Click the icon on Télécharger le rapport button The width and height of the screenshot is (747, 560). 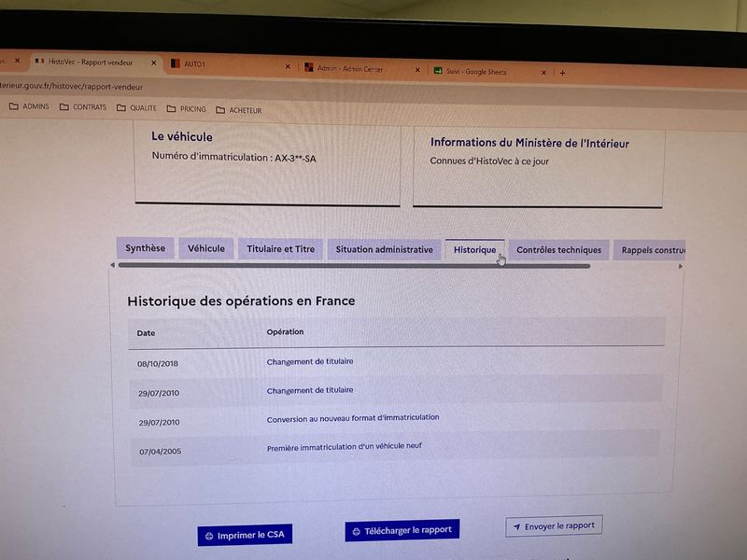click(x=356, y=531)
